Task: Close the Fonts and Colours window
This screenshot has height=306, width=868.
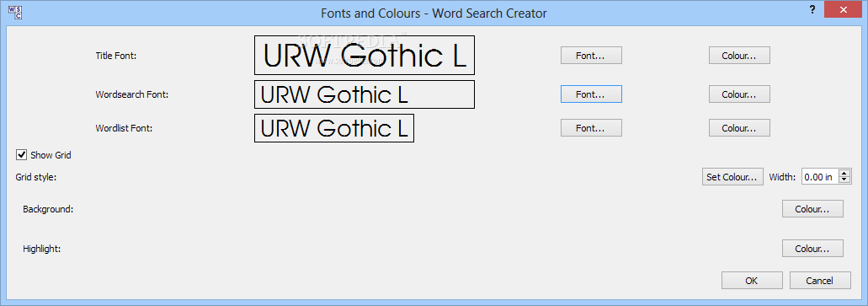Action: (x=844, y=10)
